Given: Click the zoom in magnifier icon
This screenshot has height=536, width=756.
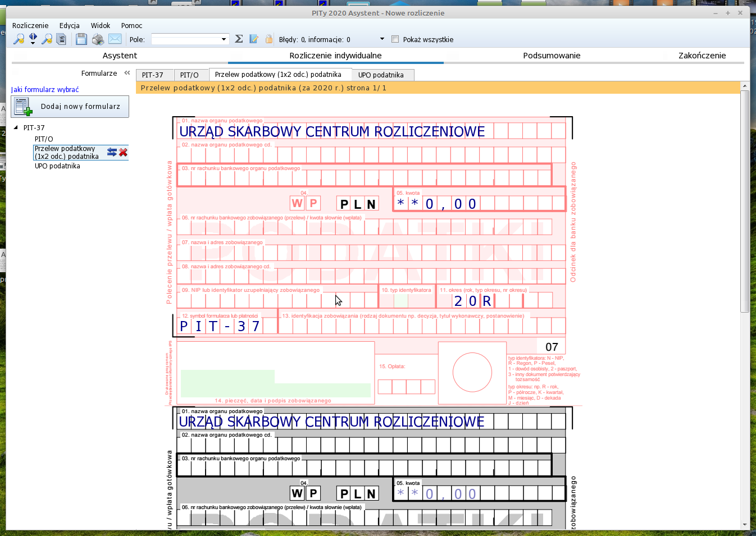Looking at the screenshot, I should click(x=19, y=39).
